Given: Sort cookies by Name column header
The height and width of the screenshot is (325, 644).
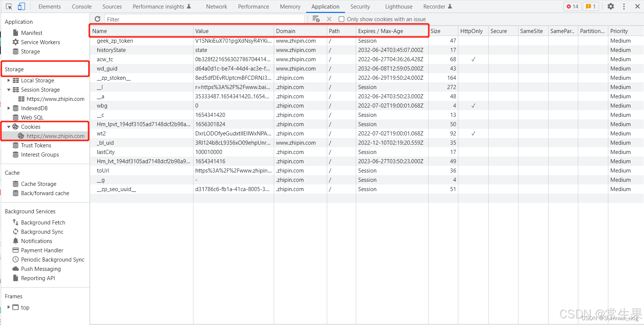Looking at the screenshot, I should (x=141, y=31).
